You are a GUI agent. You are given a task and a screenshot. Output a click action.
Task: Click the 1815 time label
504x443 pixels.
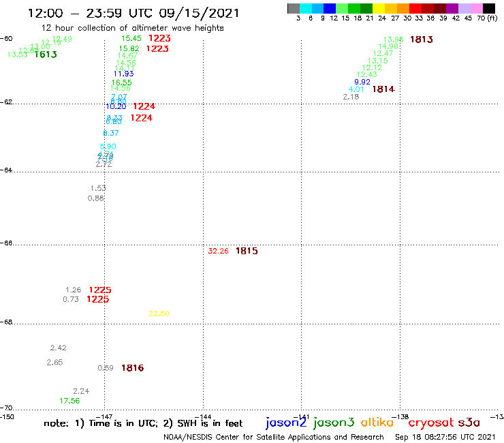coord(247,251)
